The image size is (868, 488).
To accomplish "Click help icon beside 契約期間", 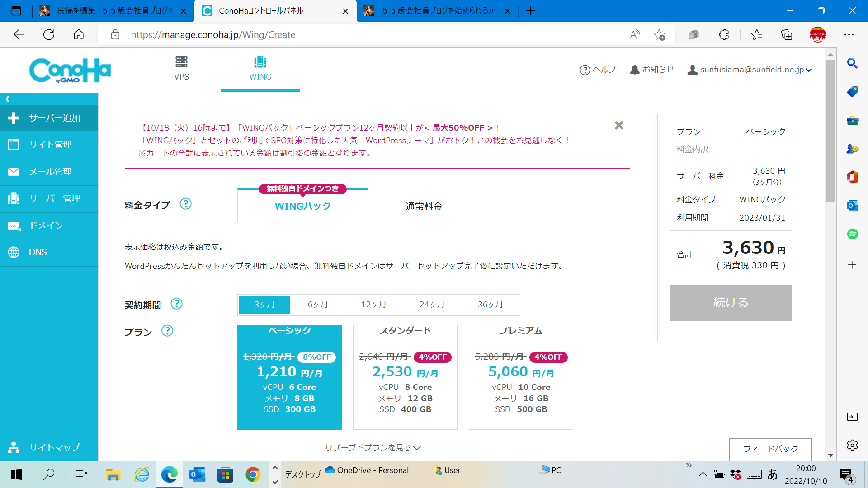I will coord(176,304).
